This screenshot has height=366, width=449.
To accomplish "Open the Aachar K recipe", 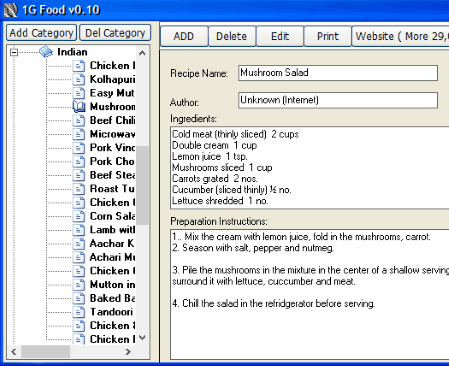I will 112,243.
